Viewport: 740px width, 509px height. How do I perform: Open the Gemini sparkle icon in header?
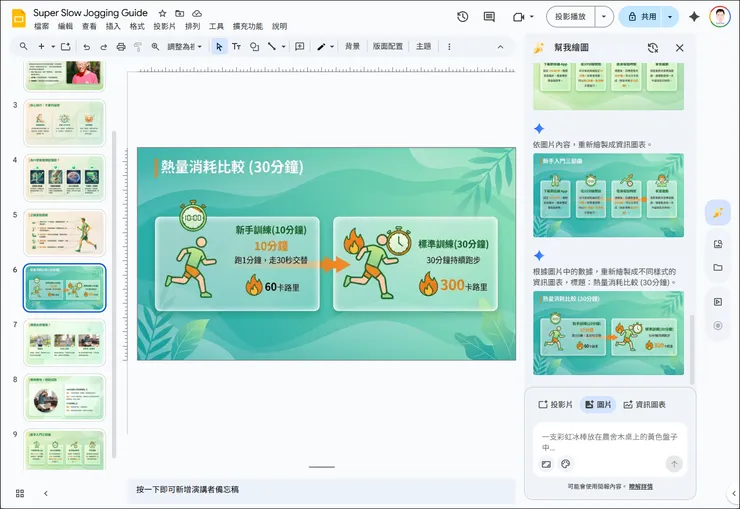694,17
